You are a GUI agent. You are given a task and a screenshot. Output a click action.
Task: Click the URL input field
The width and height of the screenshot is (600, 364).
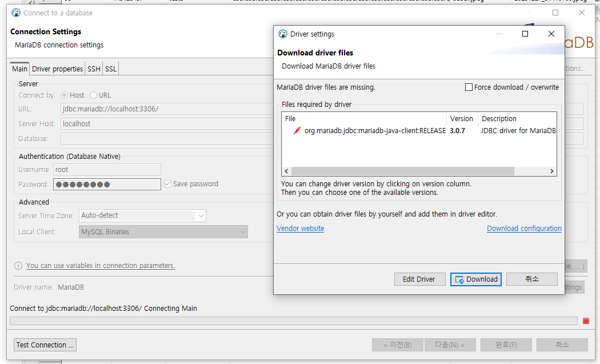(167, 109)
